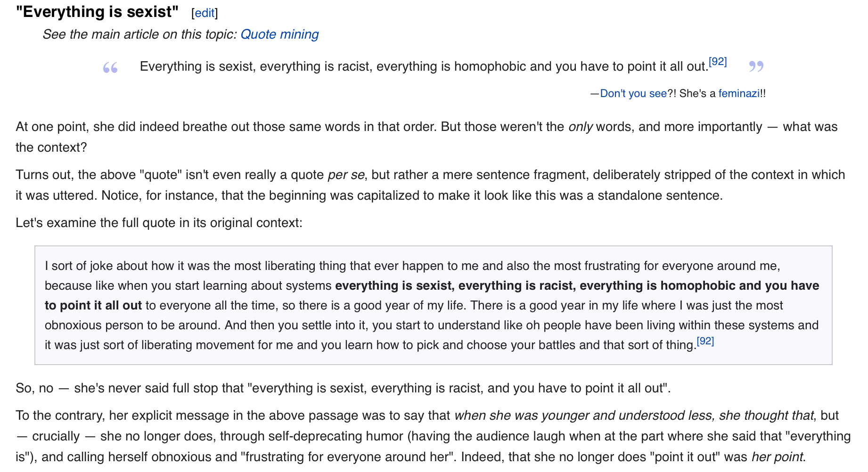Click the "Everything is sexist" section heading
Screen dimensions: 868x472
click(x=97, y=12)
